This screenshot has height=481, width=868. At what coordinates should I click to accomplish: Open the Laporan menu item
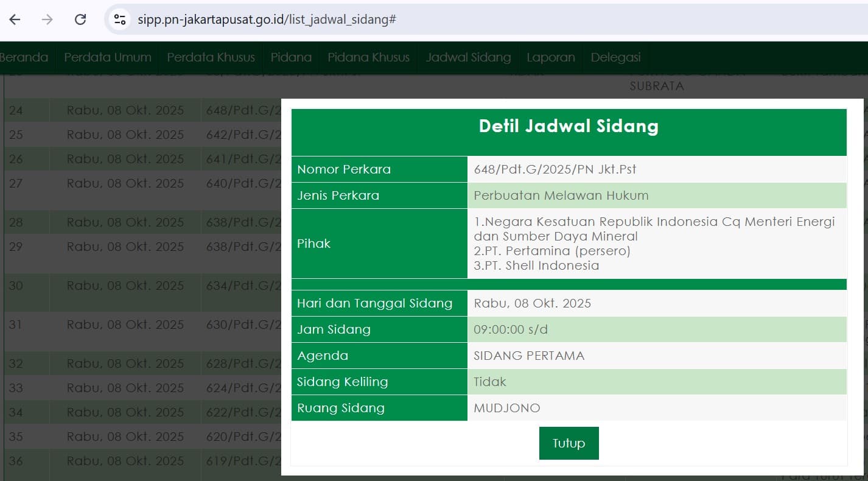[550, 57]
